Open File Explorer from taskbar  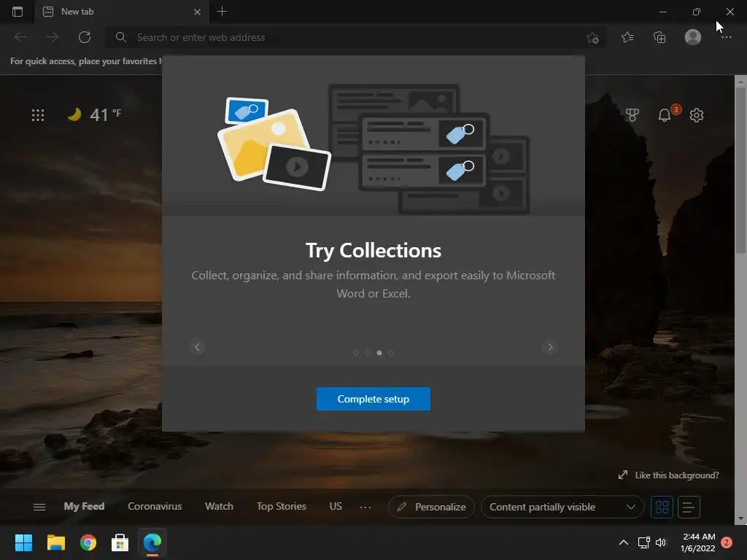55,542
